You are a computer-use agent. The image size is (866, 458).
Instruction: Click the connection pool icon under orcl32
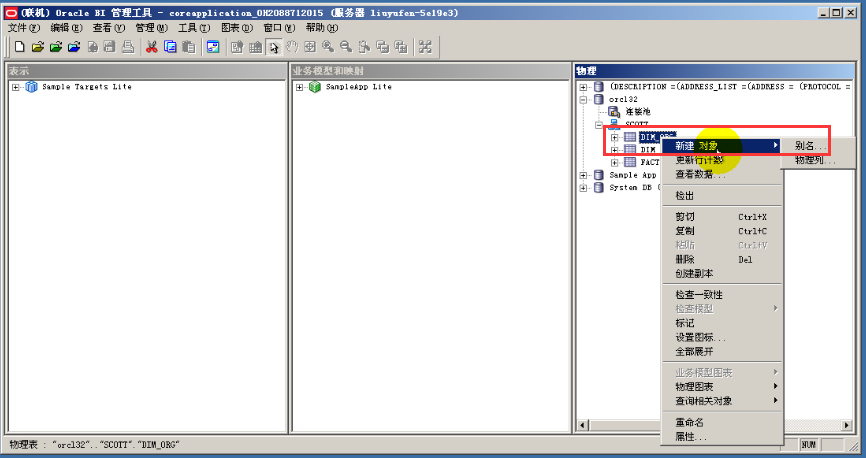coord(614,112)
